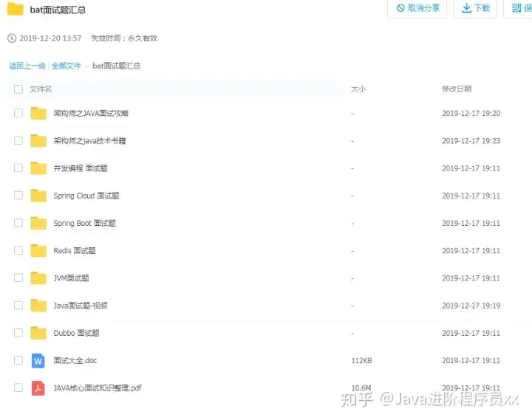Image resolution: width=532 pixels, height=420 pixels.
Task: Click folder icon for Spring Boot 面试题
Action: click(38, 223)
